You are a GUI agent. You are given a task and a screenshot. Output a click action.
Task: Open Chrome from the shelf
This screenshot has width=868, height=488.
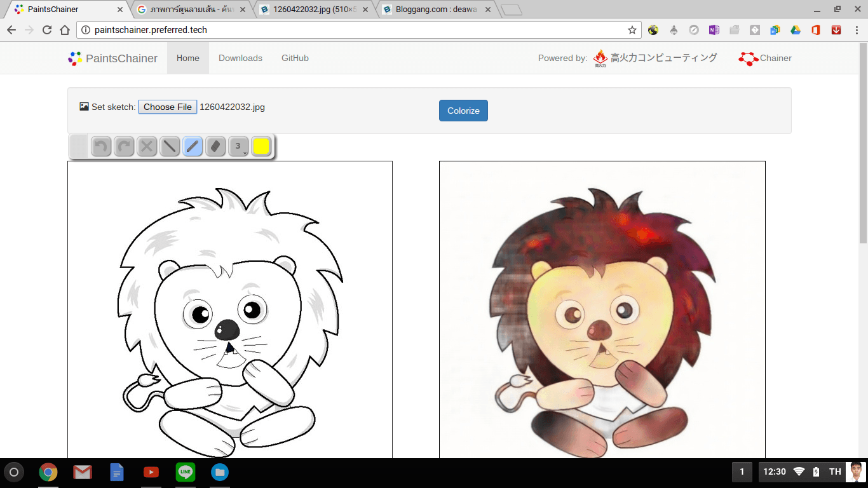point(48,472)
